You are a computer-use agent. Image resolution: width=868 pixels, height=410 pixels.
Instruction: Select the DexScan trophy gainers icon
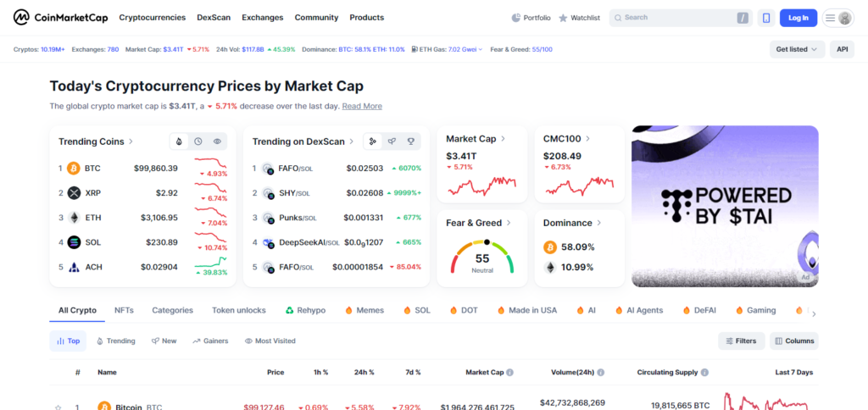click(x=411, y=141)
